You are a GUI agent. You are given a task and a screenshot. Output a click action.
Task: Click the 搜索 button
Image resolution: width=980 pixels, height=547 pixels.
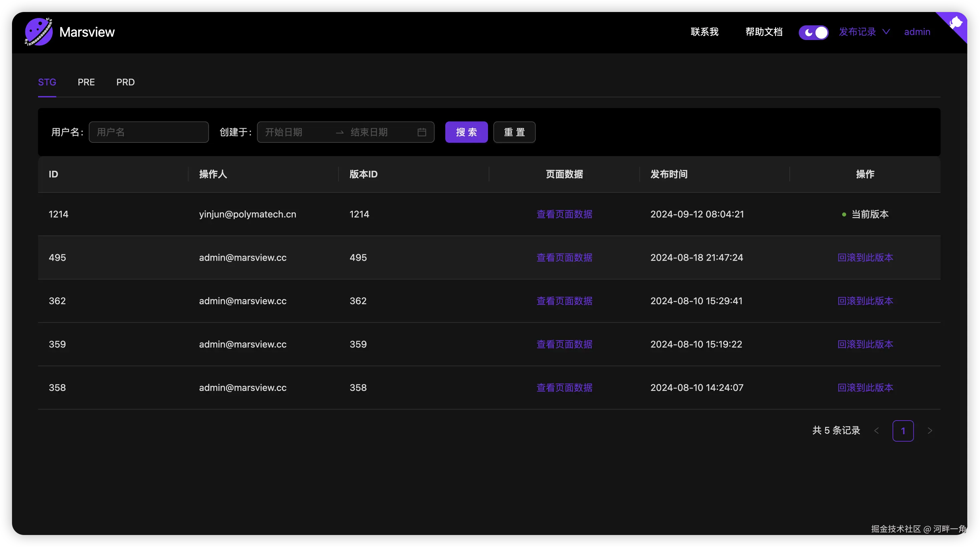click(466, 132)
